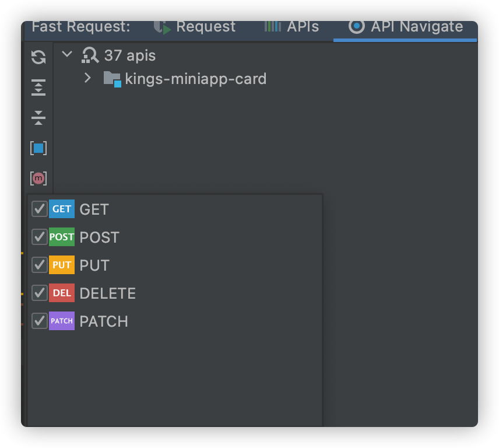Uncheck the PATCH method checkbox
The width and height of the screenshot is (499, 448).
[39, 321]
